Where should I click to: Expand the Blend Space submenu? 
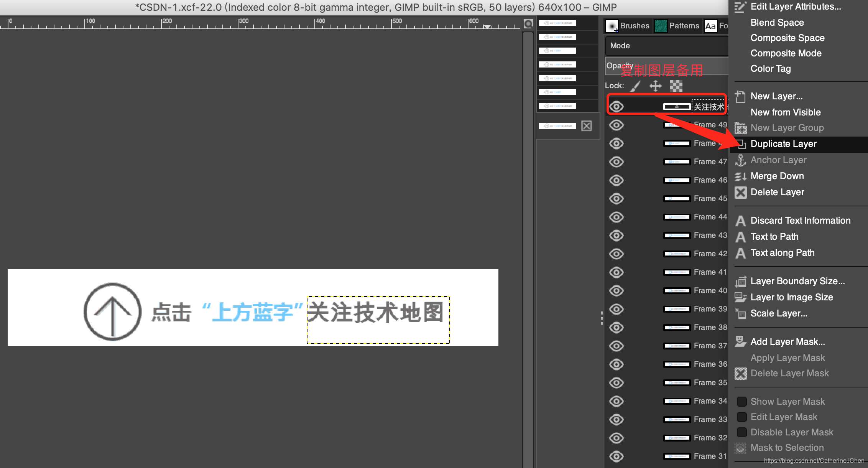pyautogui.click(x=777, y=23)
